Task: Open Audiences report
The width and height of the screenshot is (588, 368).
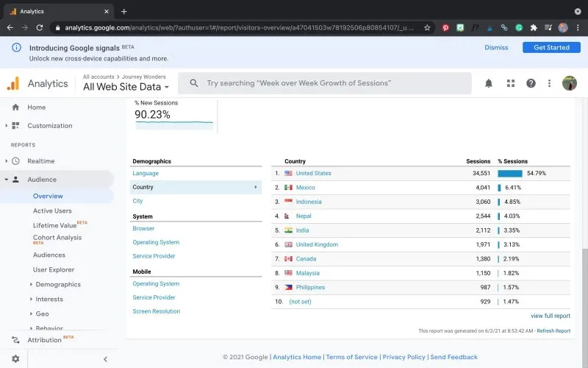Action: pyautogui.click(x=49, y=255)
